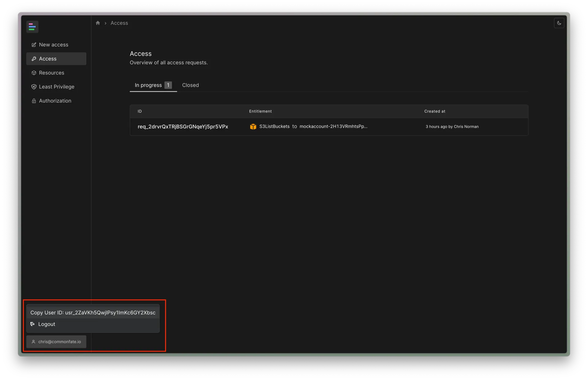Click the lock icon beside Authorization
The height and width of the screenshot is (380, 588).
point(34,101)
